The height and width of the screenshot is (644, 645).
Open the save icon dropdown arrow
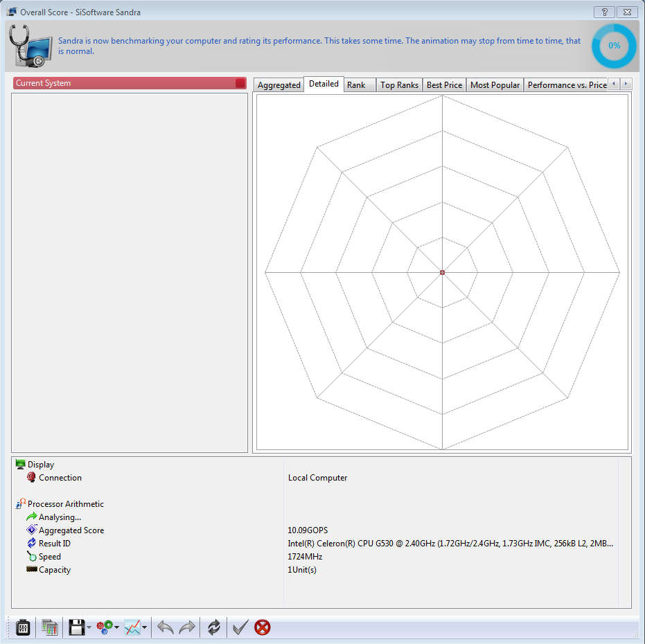[x=89, y=627]
